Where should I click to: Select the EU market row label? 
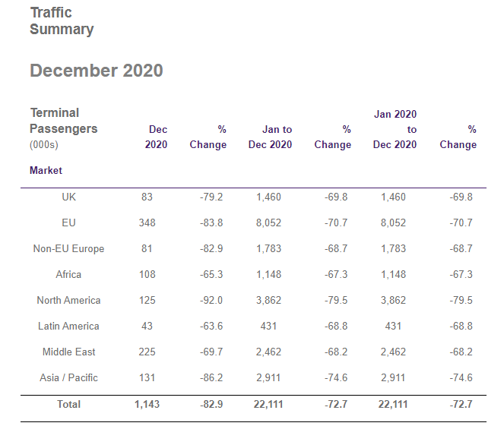coord(68,222)
